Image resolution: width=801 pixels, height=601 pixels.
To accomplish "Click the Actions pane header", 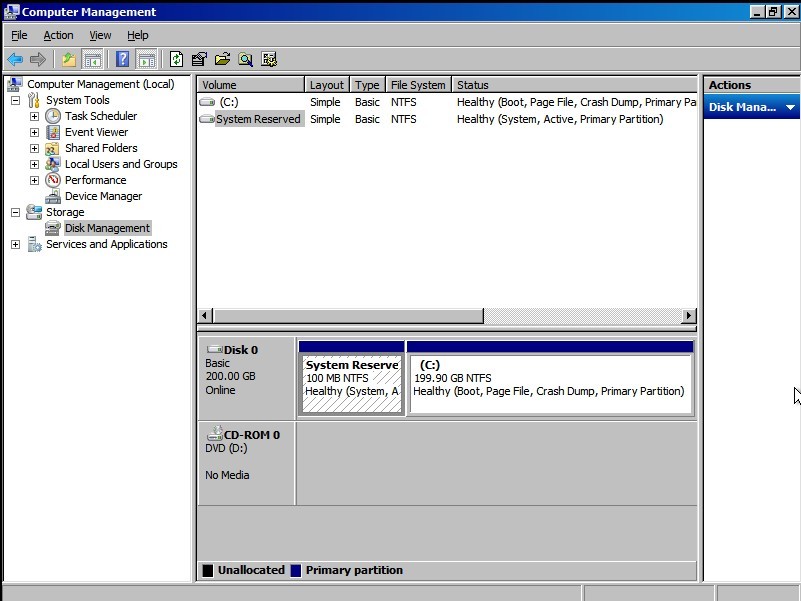I will (752, 85).
